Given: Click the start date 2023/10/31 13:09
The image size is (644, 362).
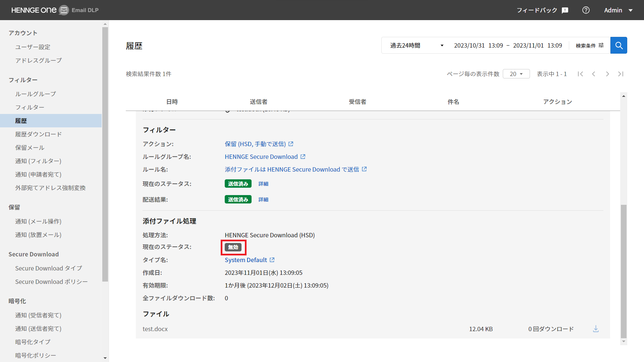Looking at the screenshot, I should (479, 45).
